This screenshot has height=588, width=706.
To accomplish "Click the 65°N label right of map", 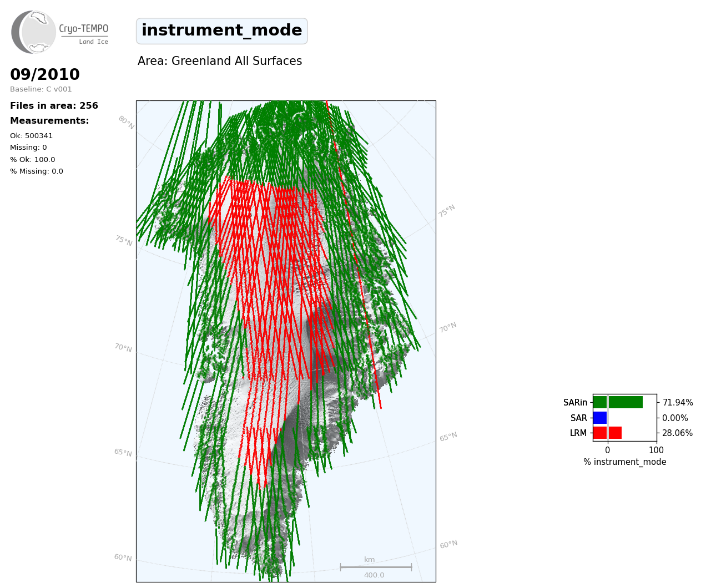I will 448,437.
